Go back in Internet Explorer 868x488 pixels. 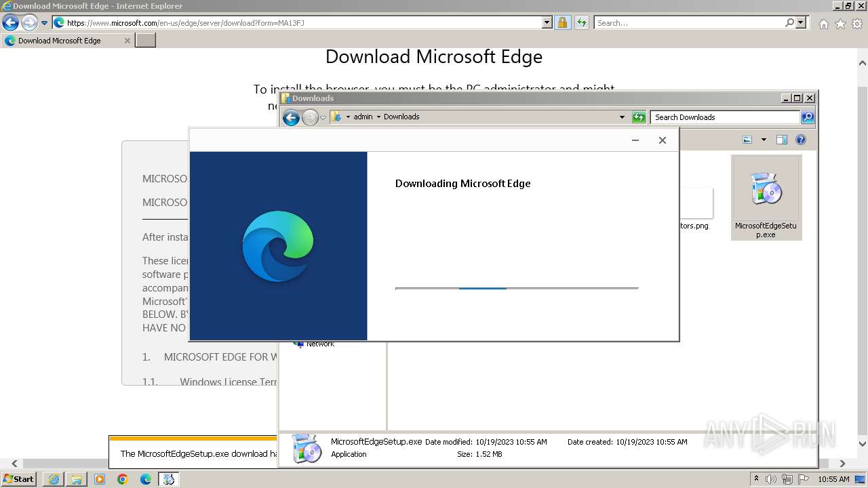click(10, 22)
